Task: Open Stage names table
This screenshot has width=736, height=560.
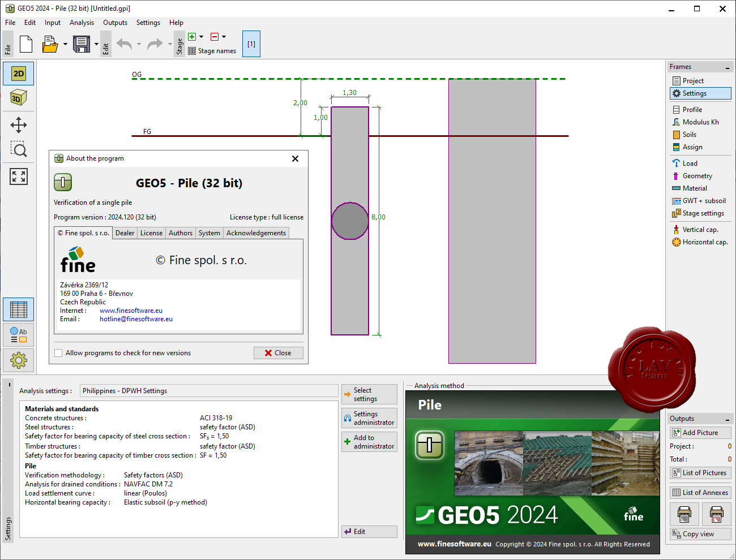Action: (x=212, y=51)
